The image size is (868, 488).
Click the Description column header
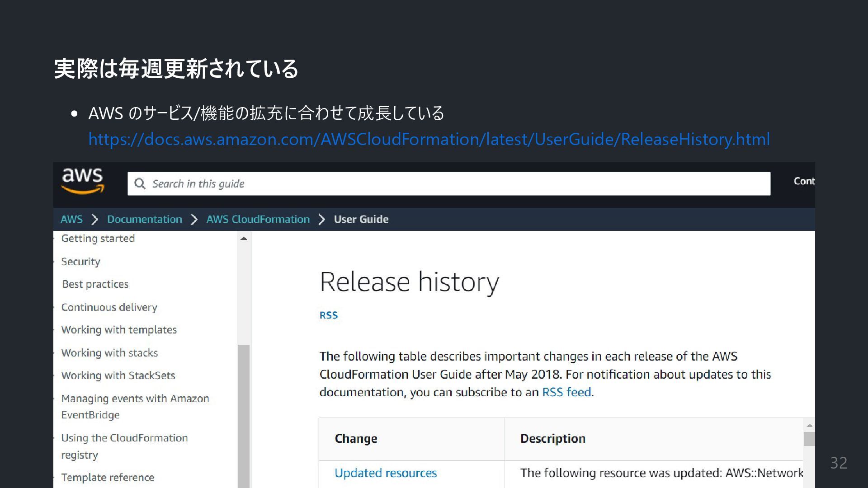tap(552, 439)
